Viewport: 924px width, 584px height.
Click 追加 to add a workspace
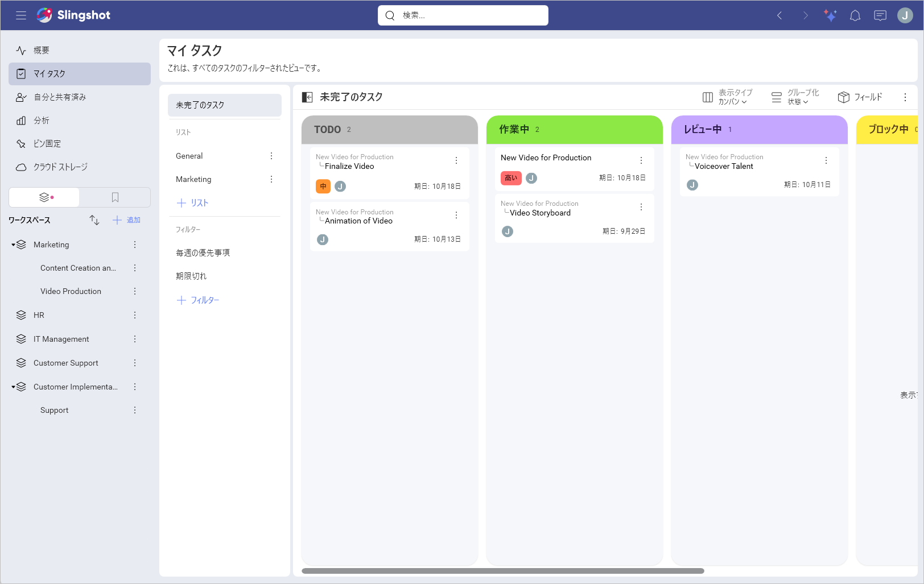[x=126, y=220]
